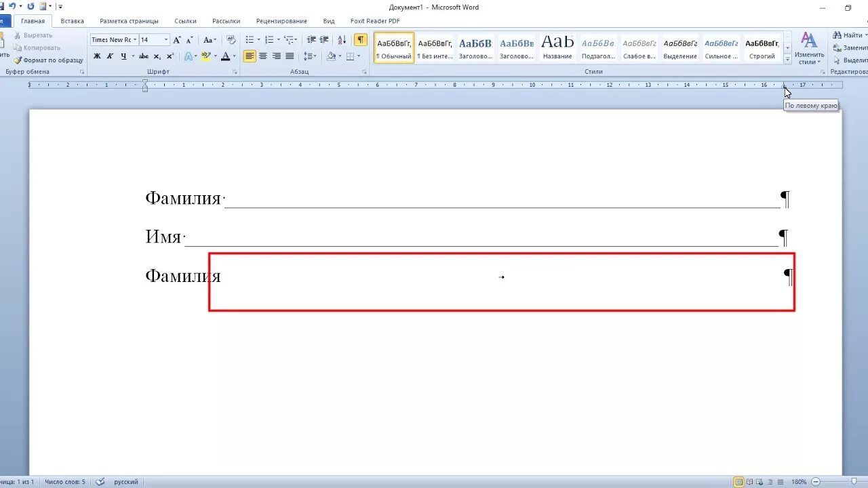Justify the text alignment

coord(290,56)
